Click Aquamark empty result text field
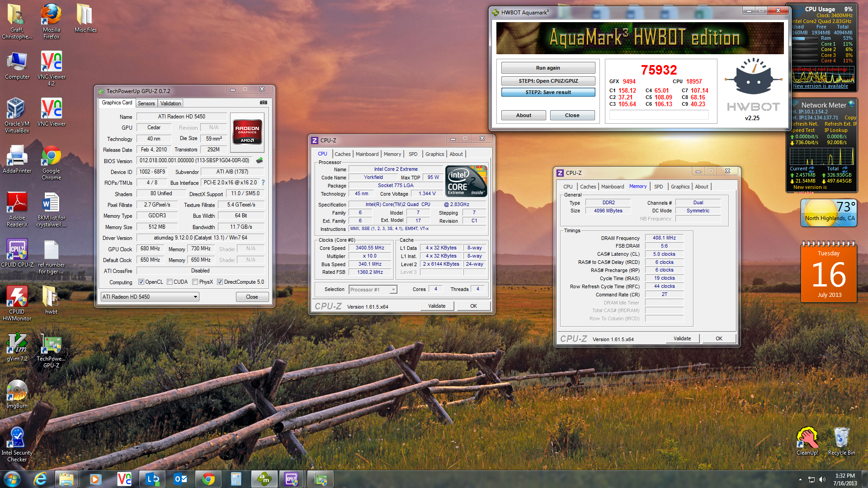Image resolution: width=868 pixels, height=488 pixels. [659, 115]
